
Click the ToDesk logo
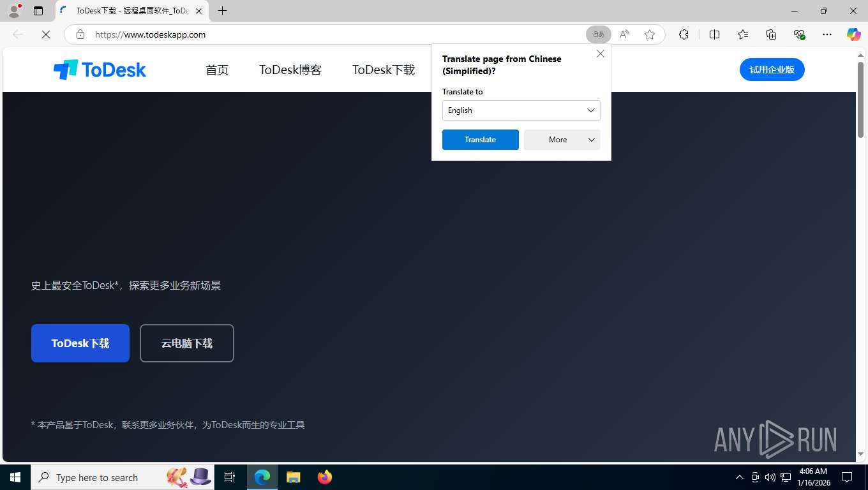(x=100, y=70)
